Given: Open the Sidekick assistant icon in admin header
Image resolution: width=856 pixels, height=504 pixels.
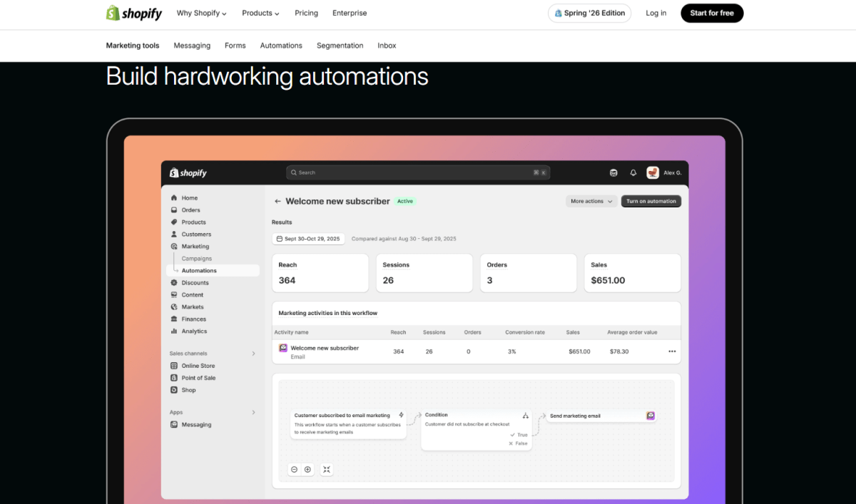Looking at the screenshot, I should pyautogui.click(x=613, y=173).
